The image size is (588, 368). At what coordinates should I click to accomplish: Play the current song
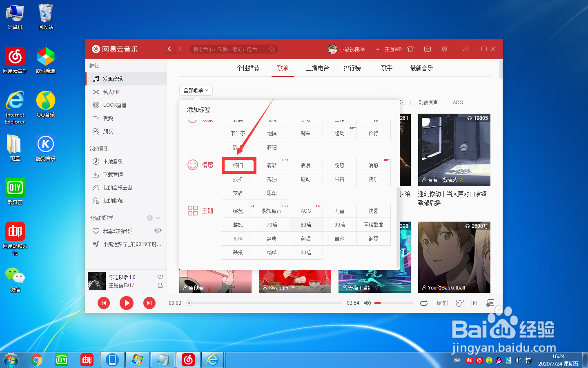[127, 303]
